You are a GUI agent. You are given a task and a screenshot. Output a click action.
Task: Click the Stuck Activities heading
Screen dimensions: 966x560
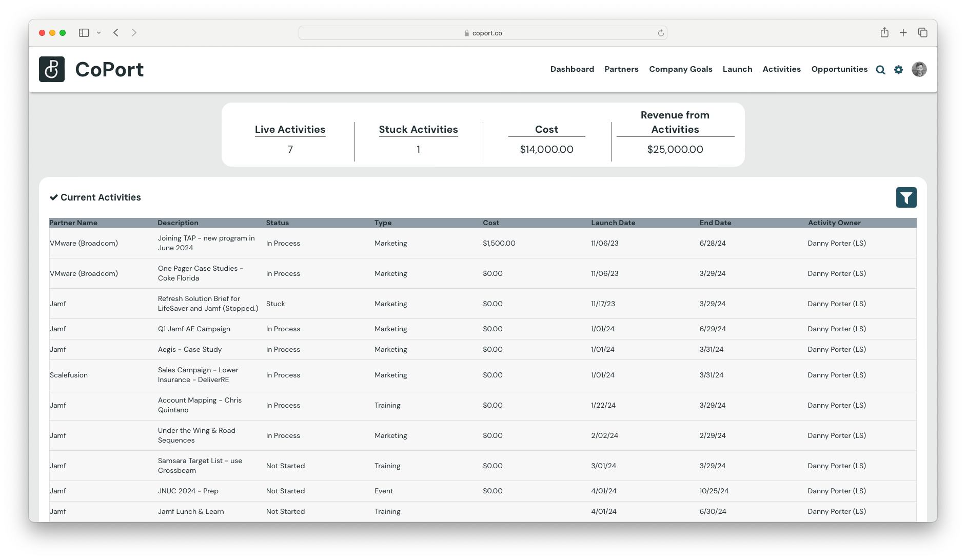[418, 130]
